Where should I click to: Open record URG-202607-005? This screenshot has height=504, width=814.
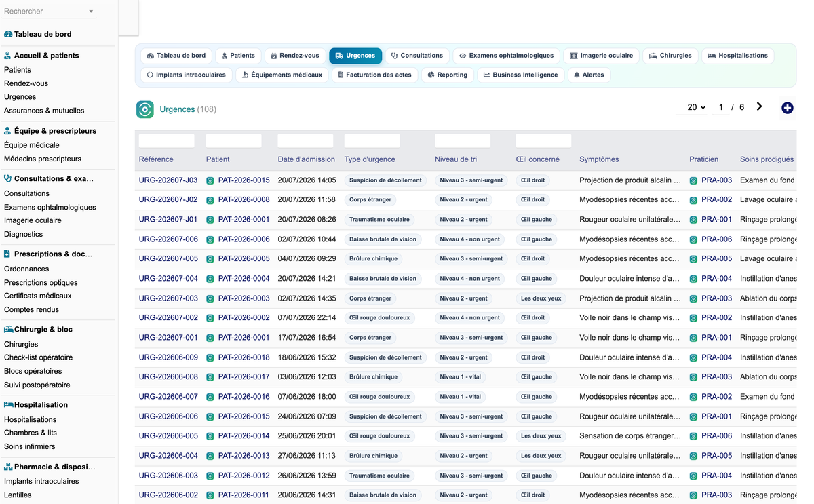coord(168,258)
